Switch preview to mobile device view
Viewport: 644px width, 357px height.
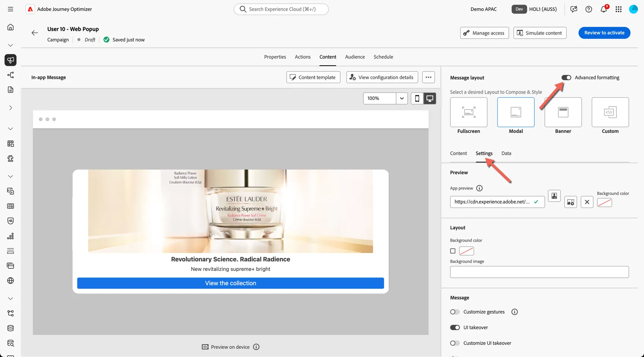click(x=417, y=98)
